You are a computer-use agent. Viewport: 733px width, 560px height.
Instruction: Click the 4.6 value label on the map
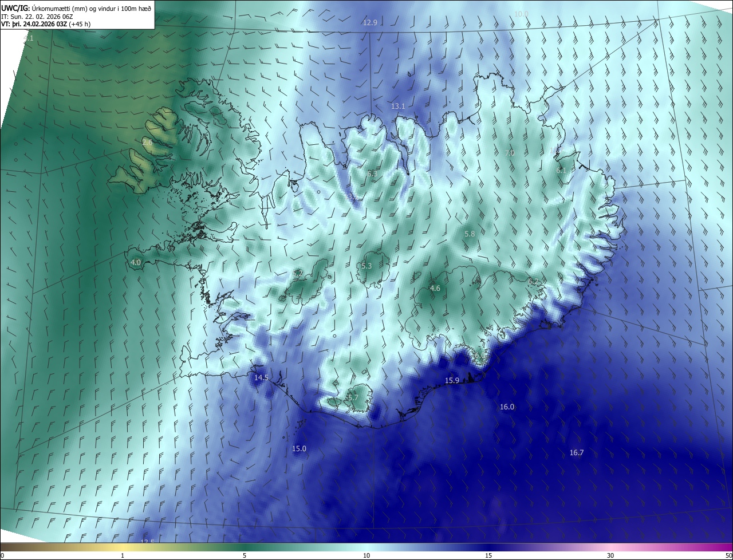[x=435, y=289]
